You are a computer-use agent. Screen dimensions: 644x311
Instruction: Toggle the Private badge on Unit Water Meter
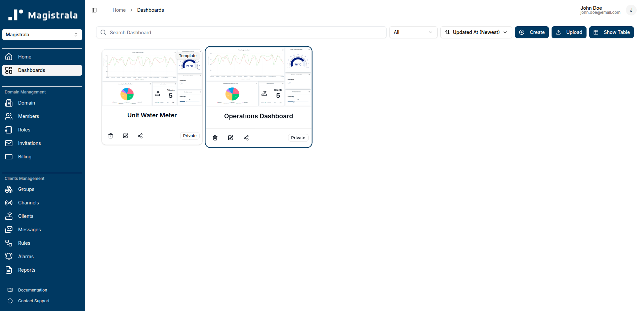click(190, 135)
